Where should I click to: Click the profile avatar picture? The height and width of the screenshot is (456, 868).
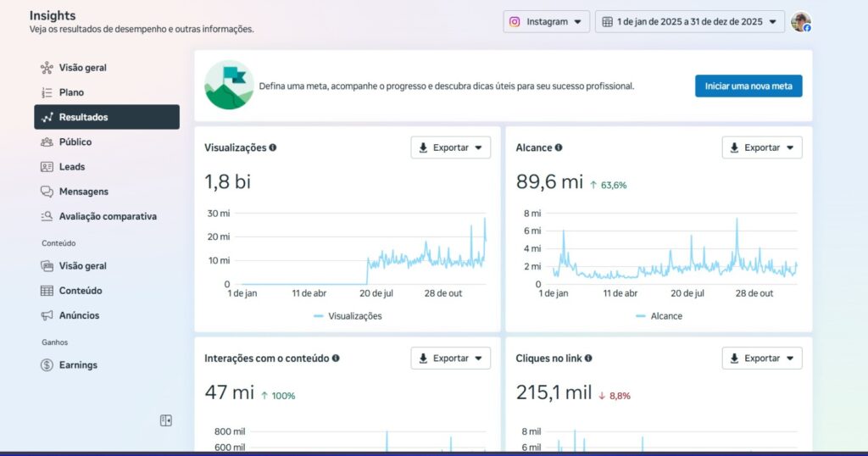coord(800,22)
